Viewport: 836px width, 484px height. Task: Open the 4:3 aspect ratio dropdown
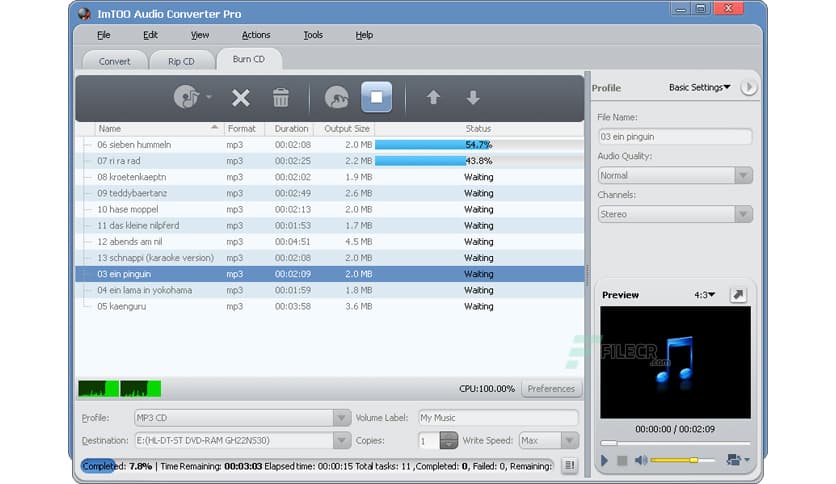(x=704, y=295)
